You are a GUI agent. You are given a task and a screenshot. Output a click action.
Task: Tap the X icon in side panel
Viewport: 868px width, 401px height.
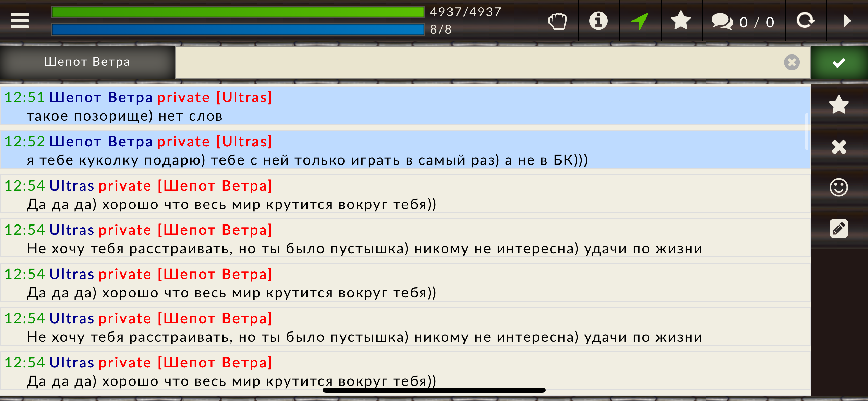tap(839, 147)
